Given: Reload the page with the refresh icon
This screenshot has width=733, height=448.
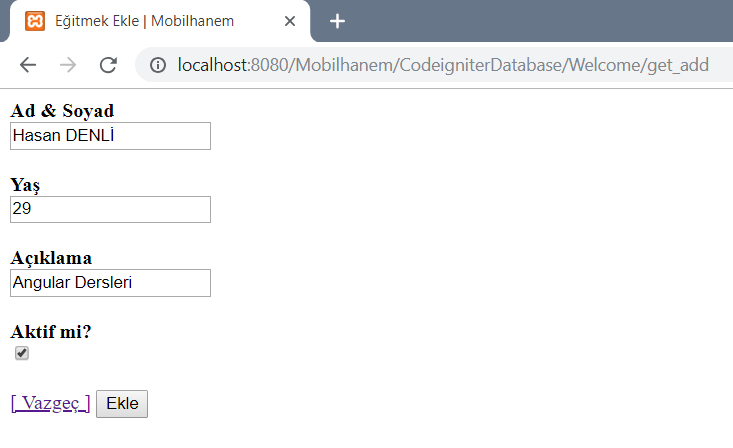Looking at the screenshot, I should (x=108, y=65).
